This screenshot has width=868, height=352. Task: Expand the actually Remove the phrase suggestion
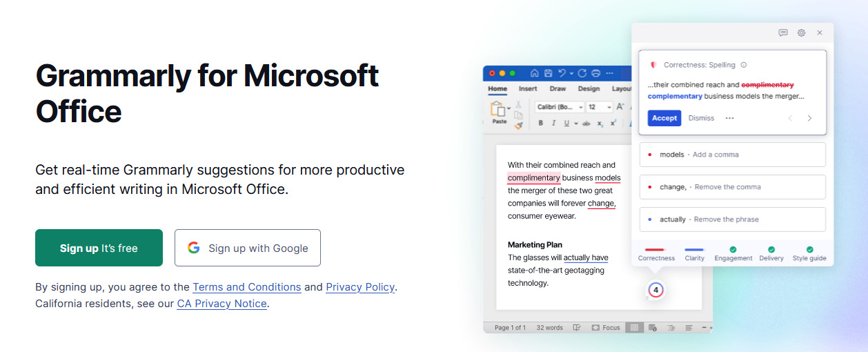tap(733, 219)
